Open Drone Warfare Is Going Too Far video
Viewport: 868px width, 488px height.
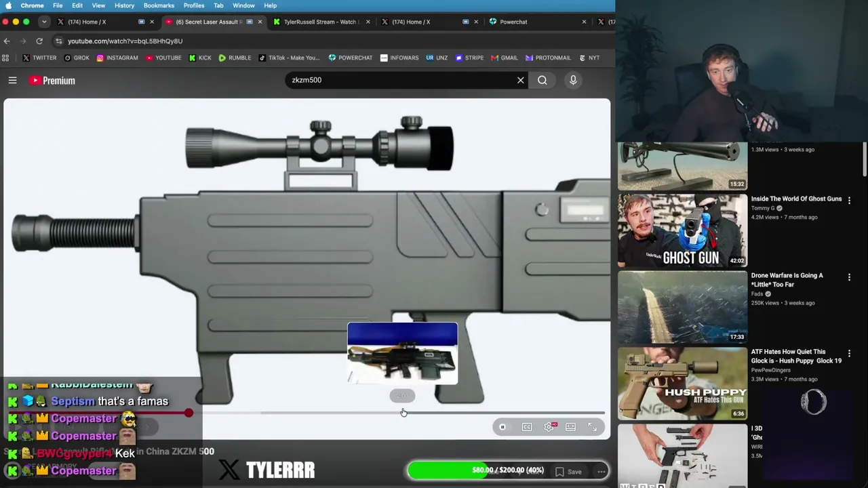coord(787,280)
